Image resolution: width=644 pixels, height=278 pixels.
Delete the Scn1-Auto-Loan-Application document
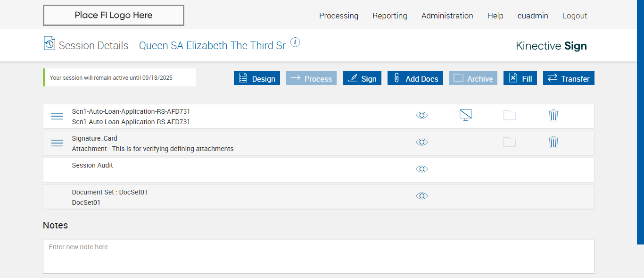553,115
